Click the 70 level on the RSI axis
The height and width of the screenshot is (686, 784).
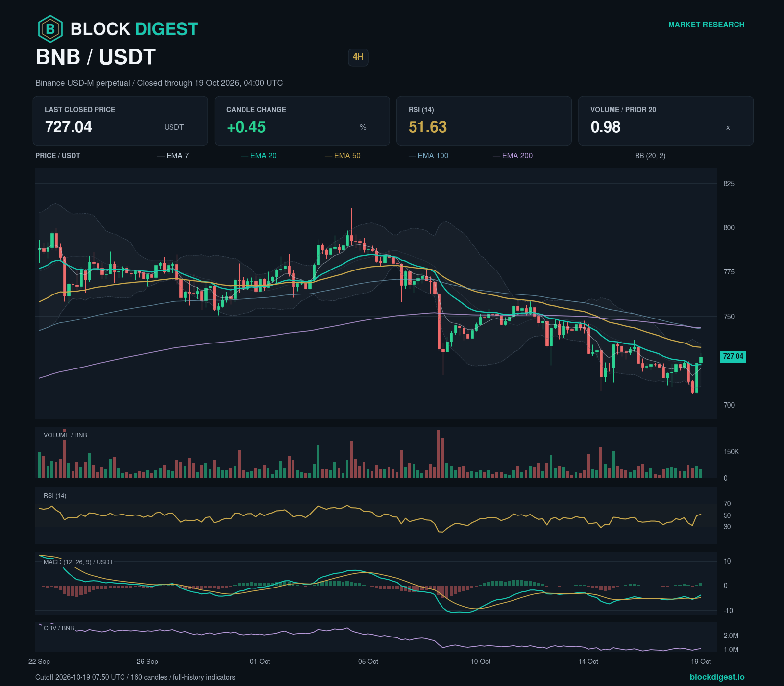pos(727,504)
